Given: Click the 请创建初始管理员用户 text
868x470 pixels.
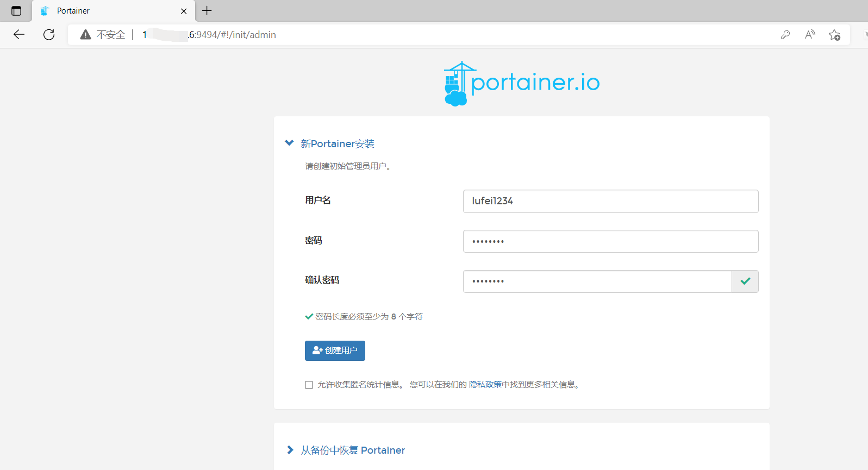Looking at the screenshot, I should click(x=348, y=166).
